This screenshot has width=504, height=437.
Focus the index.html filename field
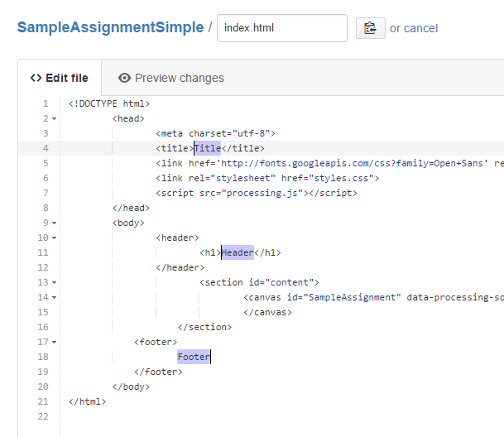click(x=281, y=28)
